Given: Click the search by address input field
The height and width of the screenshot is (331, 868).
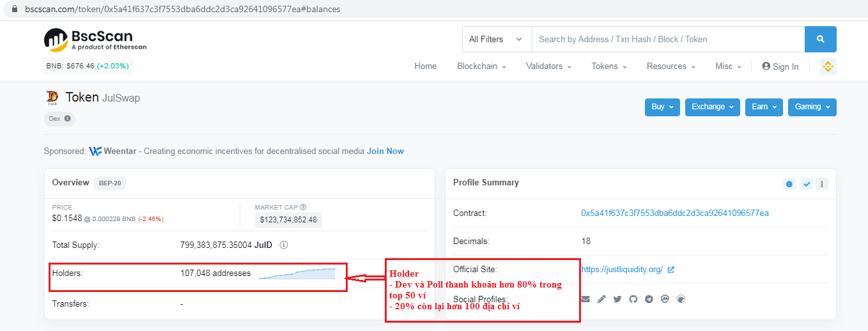Looking at the screenshot, I should tap(667, 39).
